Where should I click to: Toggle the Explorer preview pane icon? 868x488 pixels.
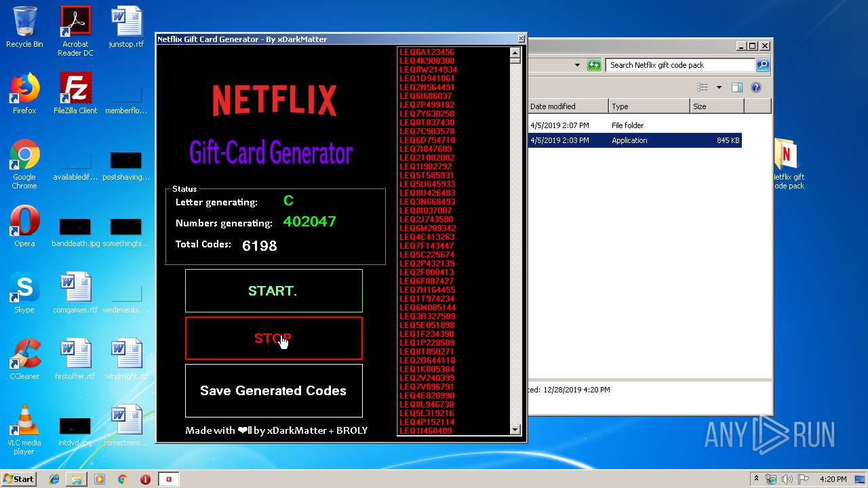coord(737,87)
